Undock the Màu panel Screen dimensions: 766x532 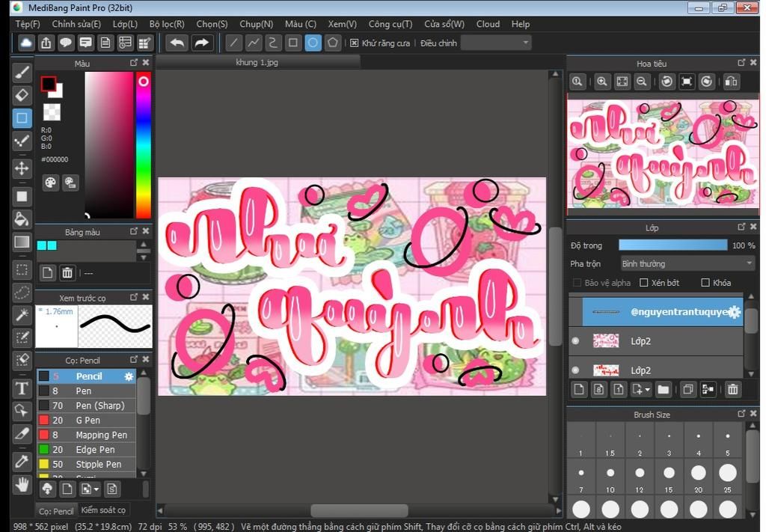pos(134,63)
